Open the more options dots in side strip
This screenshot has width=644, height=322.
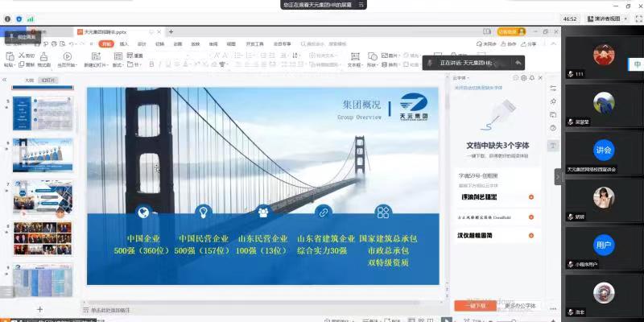pos(553,308)
